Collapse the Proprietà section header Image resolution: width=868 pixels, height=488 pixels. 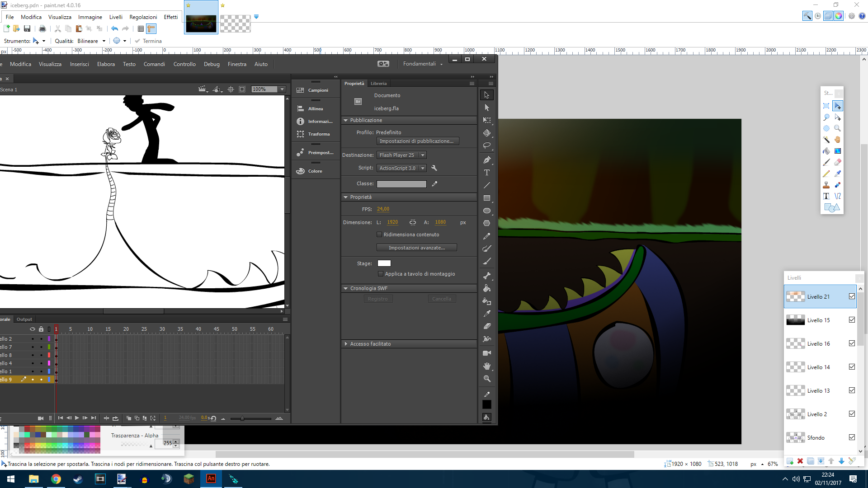pyautogui.click(x=346, y=197)
